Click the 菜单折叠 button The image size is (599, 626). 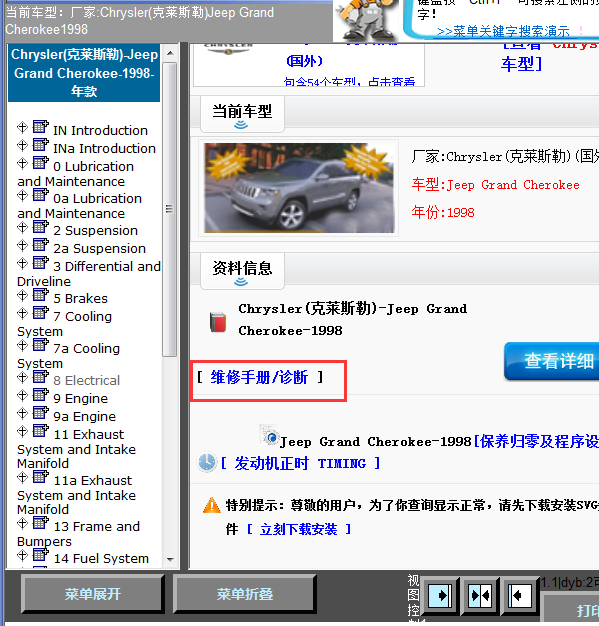click(x=245, y=594)
